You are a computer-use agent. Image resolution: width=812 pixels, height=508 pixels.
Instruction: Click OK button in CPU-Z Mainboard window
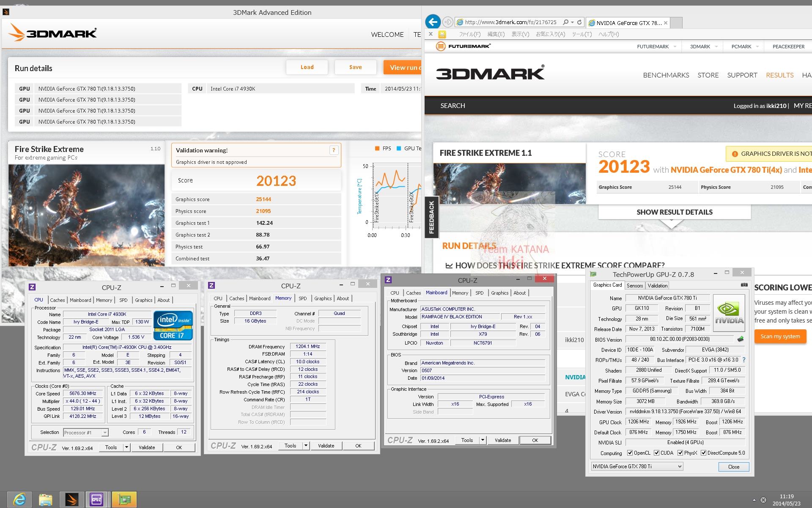tap(535, 440)
